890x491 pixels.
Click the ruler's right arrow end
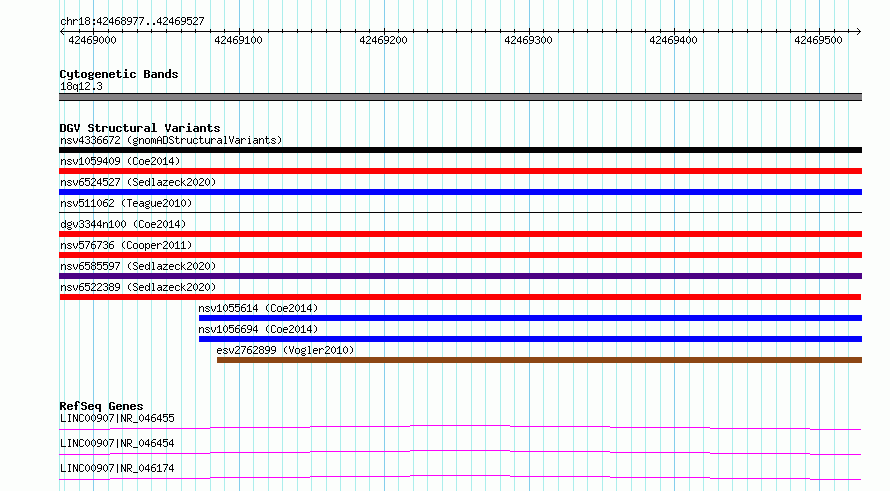coord(859,32)
